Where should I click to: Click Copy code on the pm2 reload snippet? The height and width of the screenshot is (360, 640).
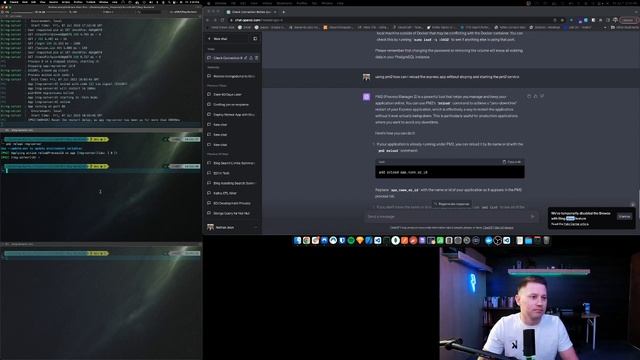coord(511,162)
